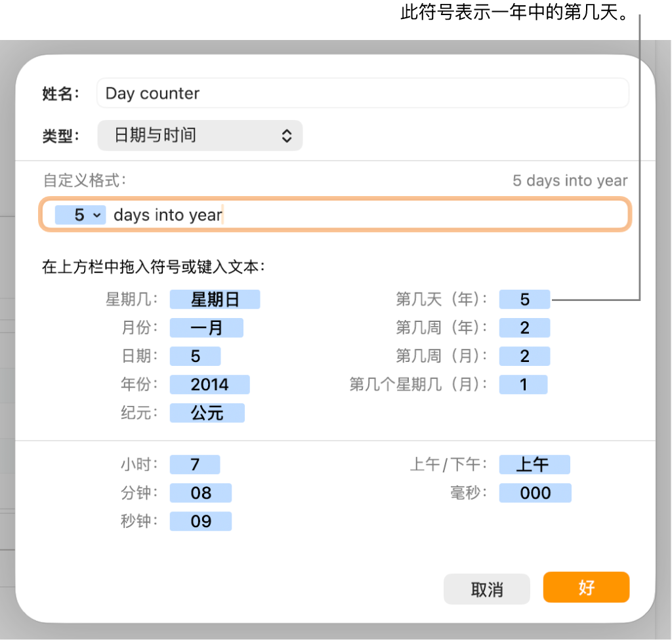Edit the Day counter name field

[x=362, y=93]
